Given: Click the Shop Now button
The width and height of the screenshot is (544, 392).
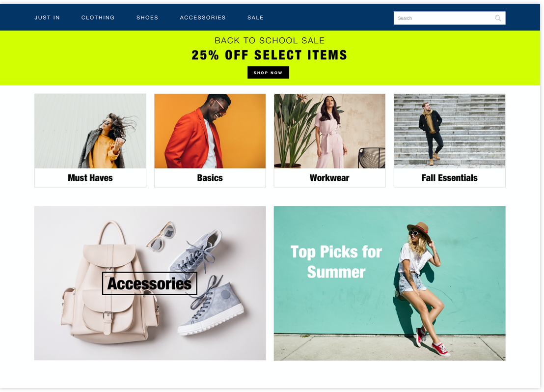Looking at the screenshot, I should pos(268,73).
